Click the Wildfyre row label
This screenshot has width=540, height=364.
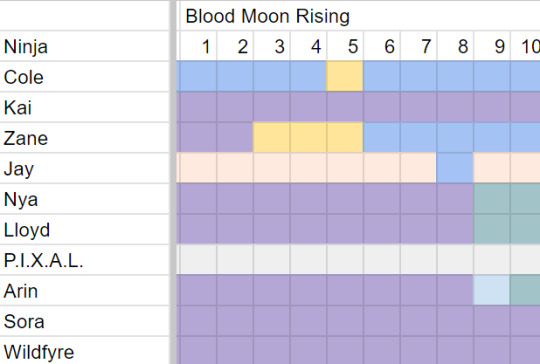pyautogui.click(x=85, y=350)
